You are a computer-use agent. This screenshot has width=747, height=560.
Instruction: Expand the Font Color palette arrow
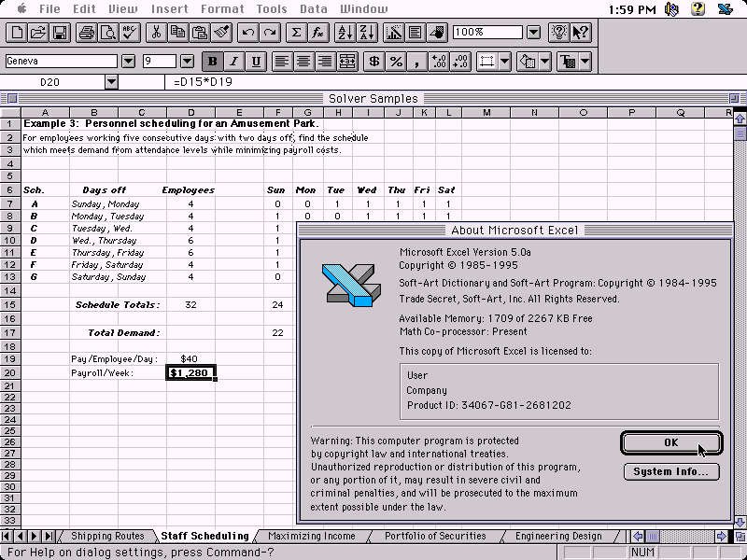tap(585, 62)
